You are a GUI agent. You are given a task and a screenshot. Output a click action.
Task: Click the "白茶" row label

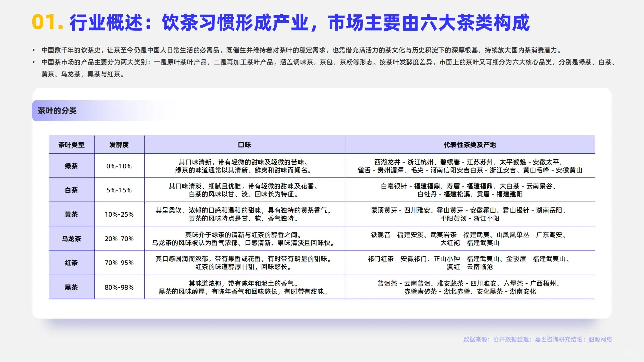71,190
